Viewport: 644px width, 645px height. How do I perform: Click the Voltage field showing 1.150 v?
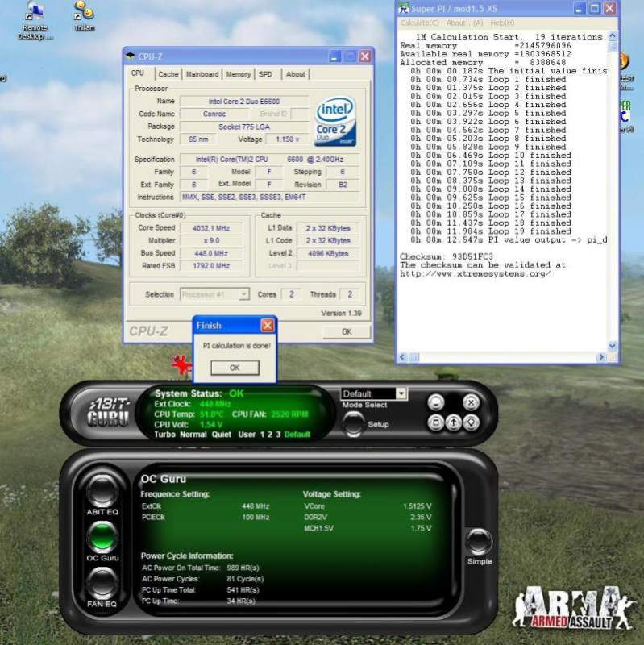click(288, 139)
